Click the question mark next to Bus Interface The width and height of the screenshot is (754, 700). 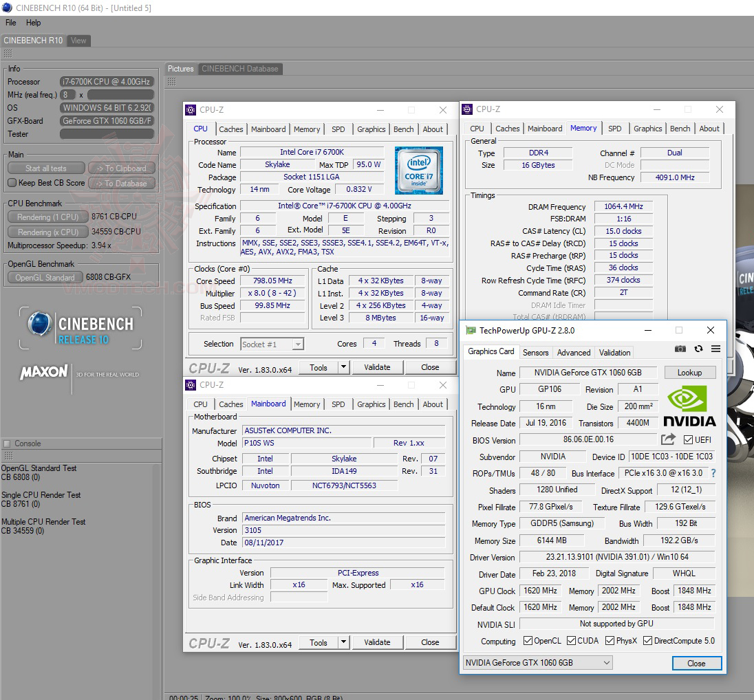pos(713,473)
